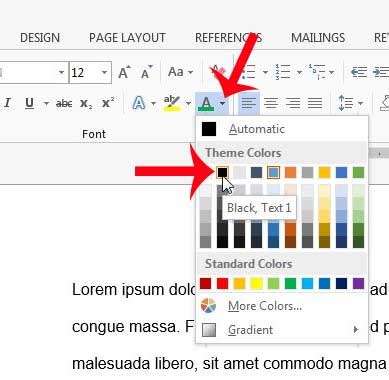
Task: Click the More Colors color wheel icon
Action: point(209,306)
